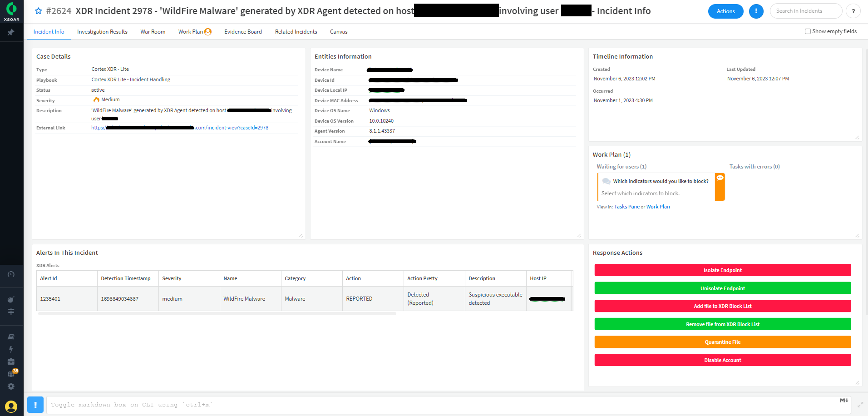Click the Host IP column header

point(549,278)
